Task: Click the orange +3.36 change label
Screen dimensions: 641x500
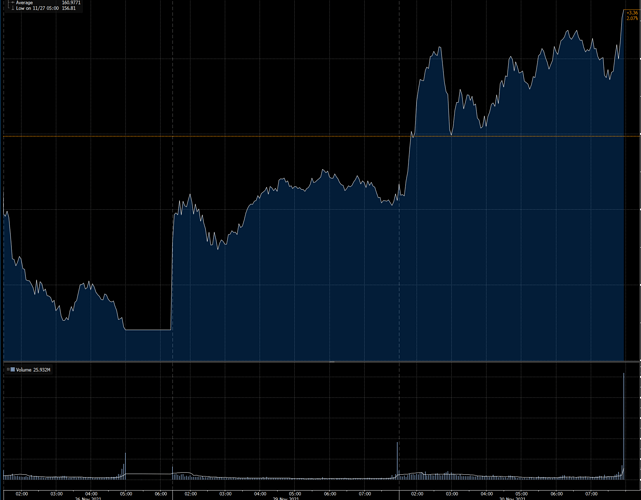Action: [632, 12]
